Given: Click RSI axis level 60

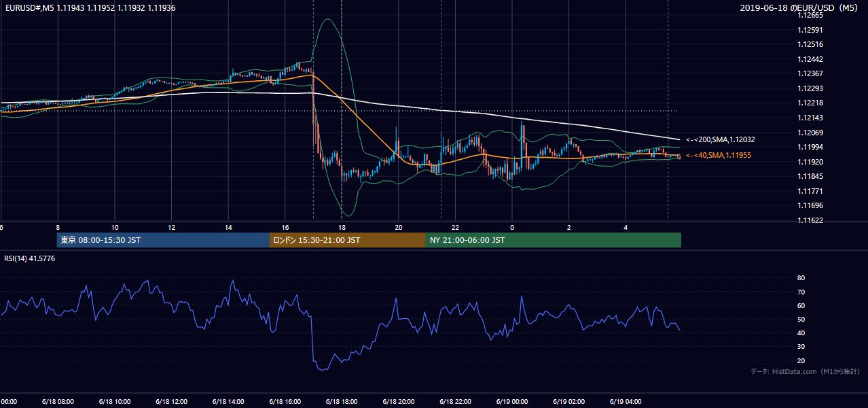Looking at the screenshot, I should pyautogui.click(x=801, y=305).
